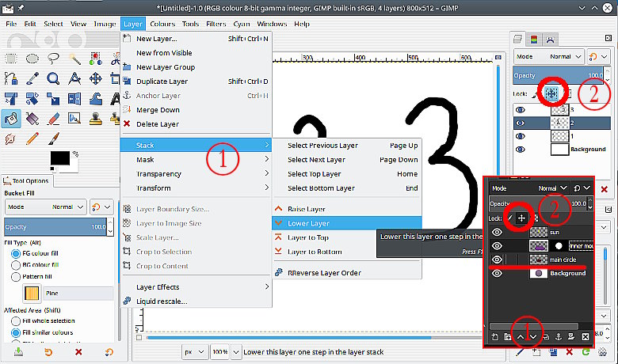This screenshot has width=618, height=364.
Task: Select the Smudge finger tool
Action: click(11, 138)
